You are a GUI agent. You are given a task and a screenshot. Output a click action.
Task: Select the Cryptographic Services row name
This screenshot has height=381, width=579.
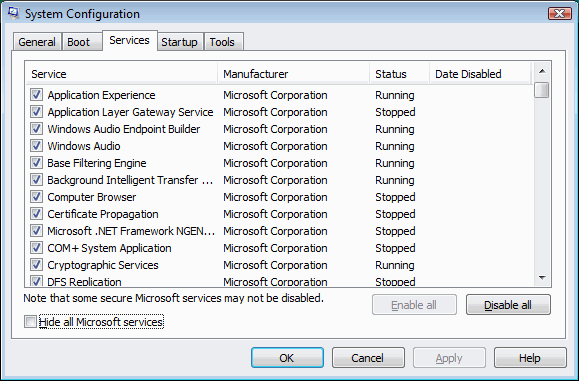(x=103, y=265)
